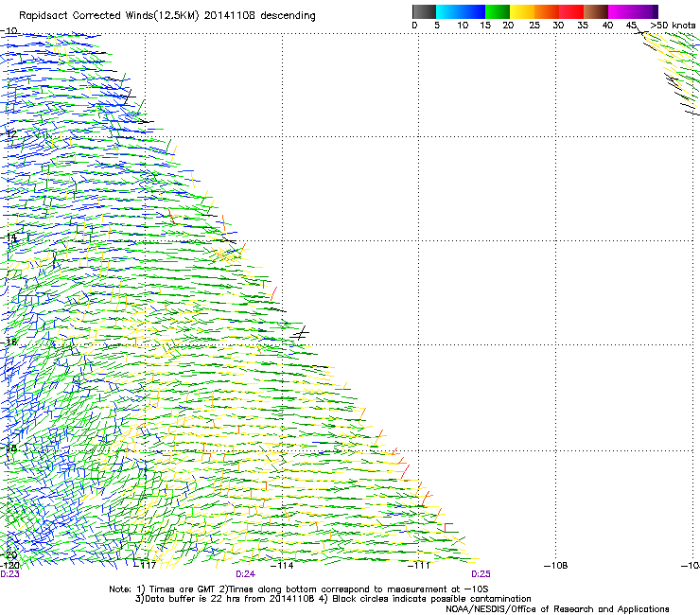Click the gray 0-5 knots legend segment

[424, 11]
